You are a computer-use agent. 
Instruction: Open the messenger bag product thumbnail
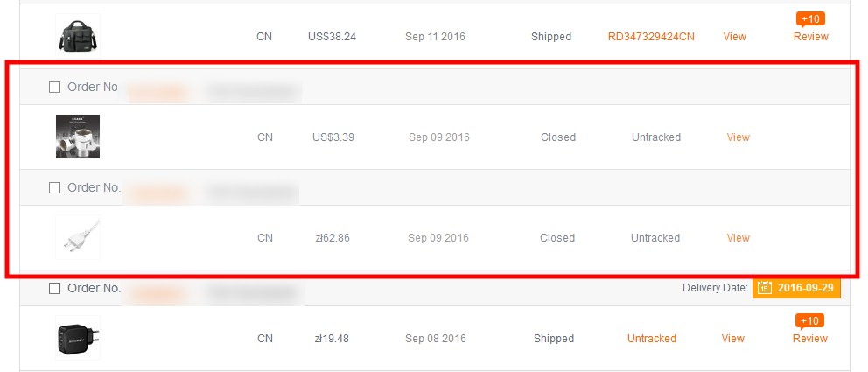(x=77, y=37)
